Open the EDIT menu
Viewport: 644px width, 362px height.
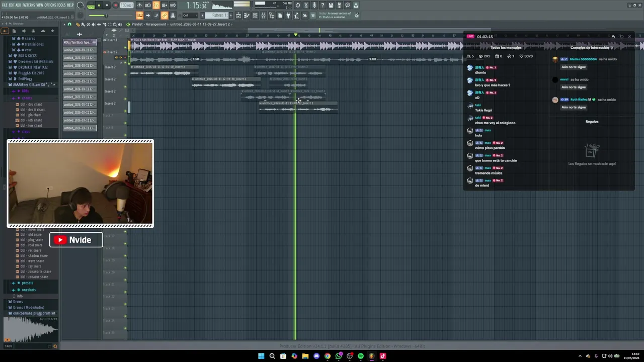coord(12,5)
